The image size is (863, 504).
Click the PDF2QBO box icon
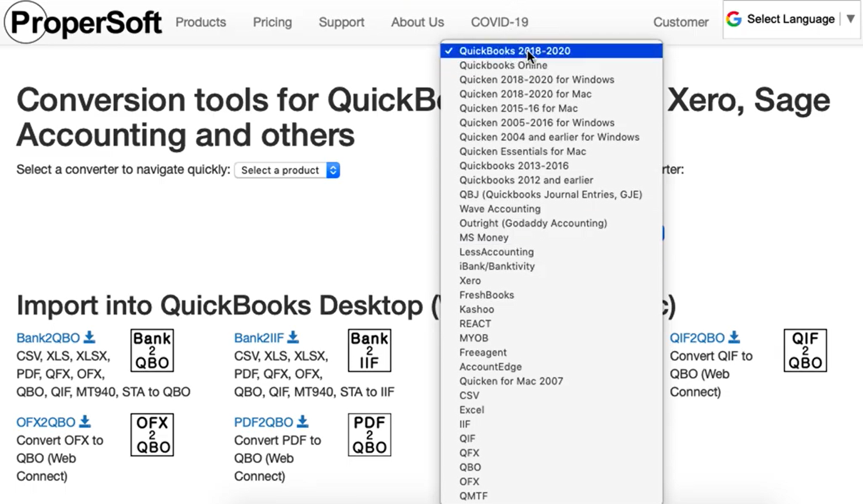point(369,435)
